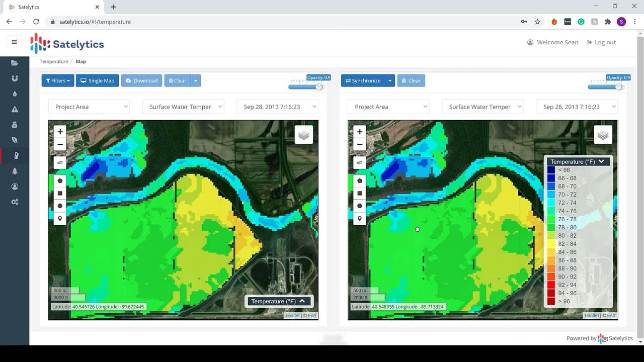Open the hamburger sidebar menu
The image size is (644, 362).
point(14,42)
